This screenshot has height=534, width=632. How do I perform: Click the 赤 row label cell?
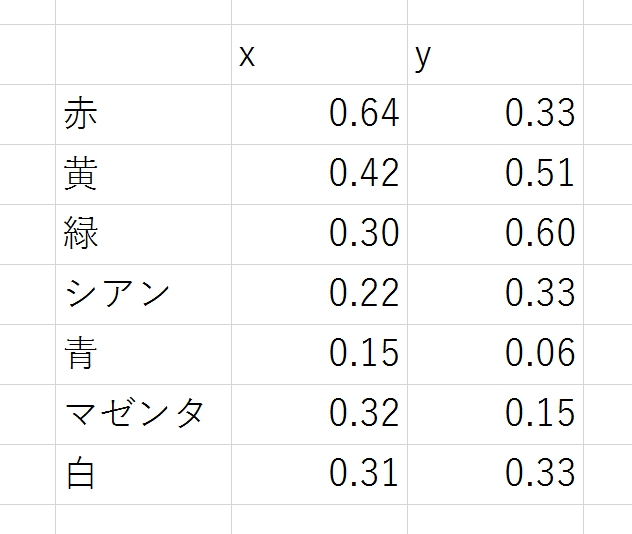coord(143,114)
